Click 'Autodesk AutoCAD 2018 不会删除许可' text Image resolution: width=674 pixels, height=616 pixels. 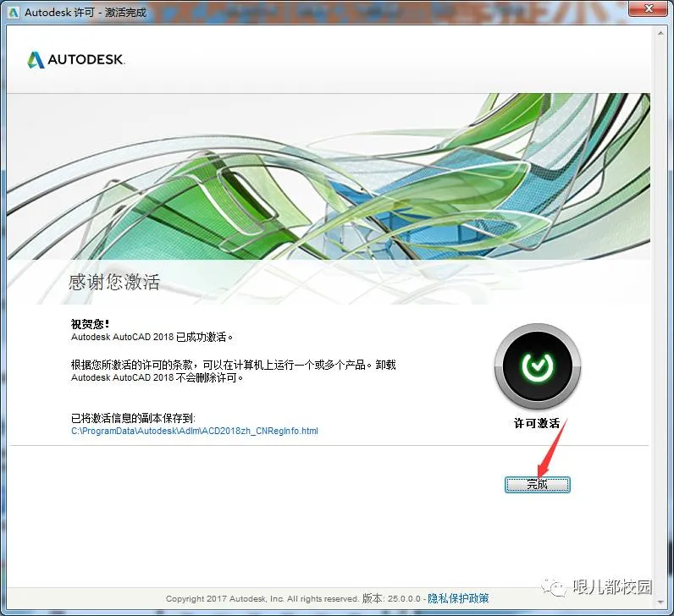157,377
